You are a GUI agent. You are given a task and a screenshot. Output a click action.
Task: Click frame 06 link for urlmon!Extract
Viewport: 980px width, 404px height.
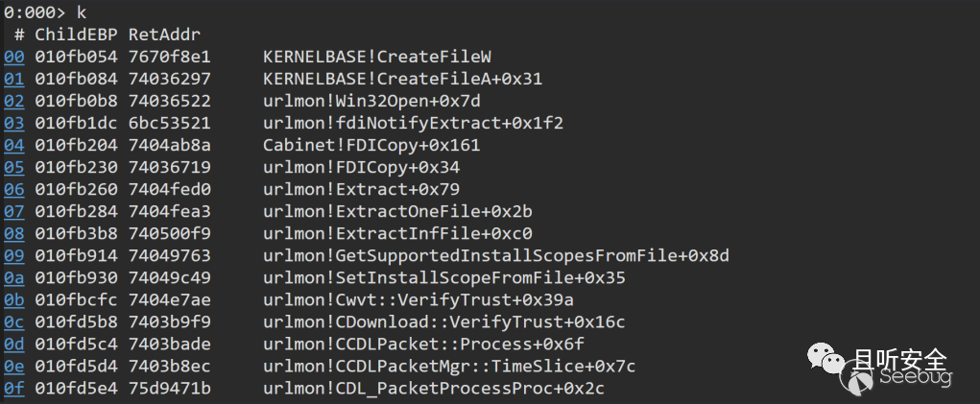(13, 189)
